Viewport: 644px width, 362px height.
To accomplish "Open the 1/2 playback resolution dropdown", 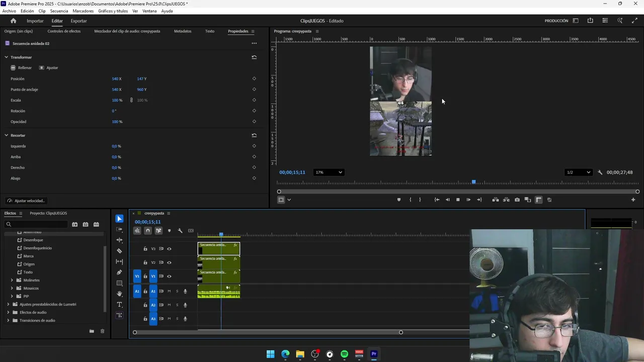I will click(x=578, y=172).
